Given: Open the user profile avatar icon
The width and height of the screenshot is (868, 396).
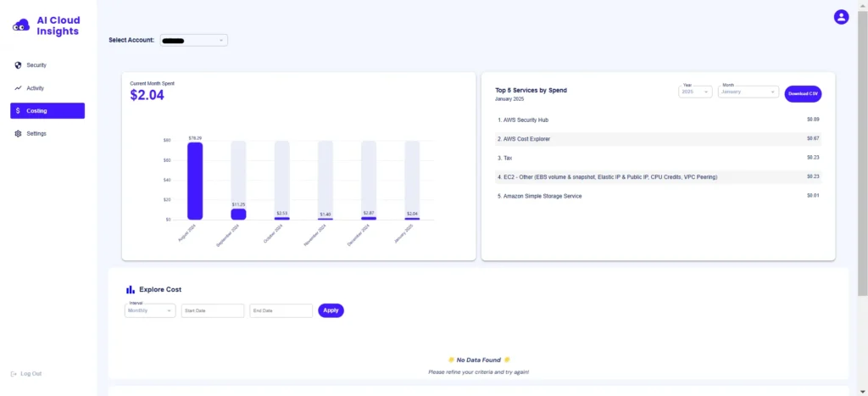Looking at the screenshot, I should pos(841,17).
